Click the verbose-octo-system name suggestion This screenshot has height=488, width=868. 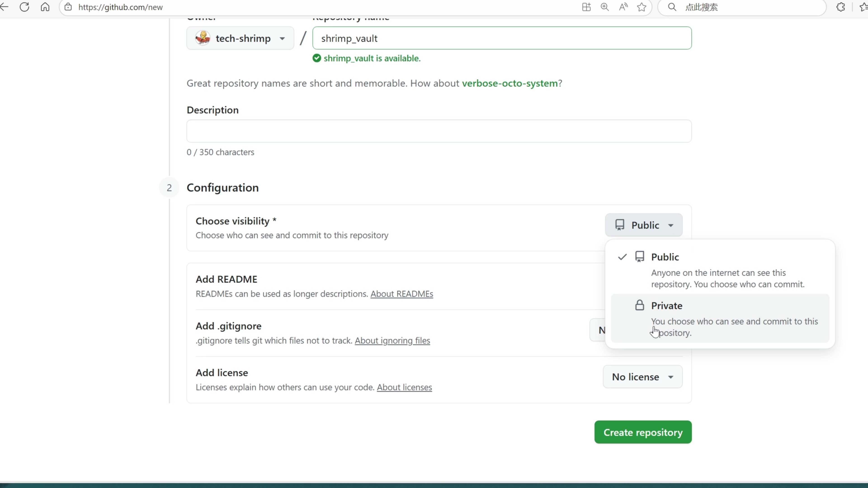click(x=509, y=83)
